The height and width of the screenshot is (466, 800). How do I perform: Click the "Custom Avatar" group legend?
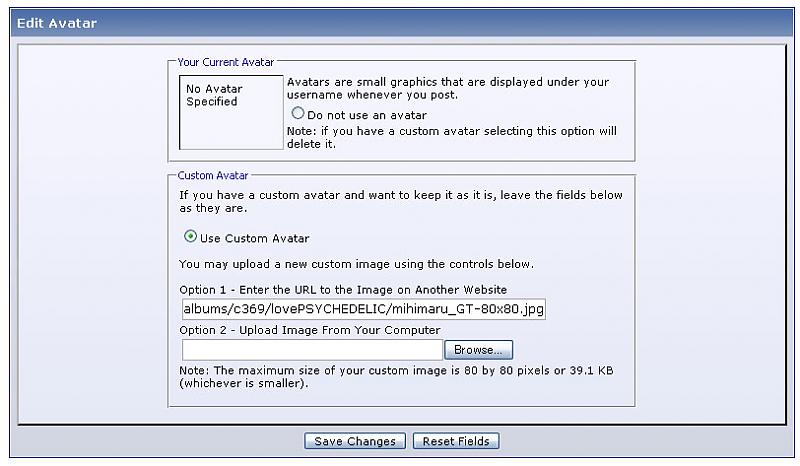pos(213,175)
